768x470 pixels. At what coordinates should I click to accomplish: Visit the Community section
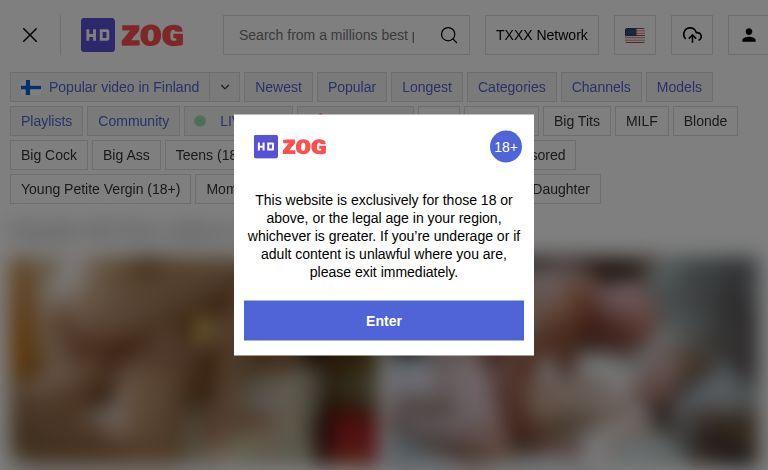click(x=134, y=121)
